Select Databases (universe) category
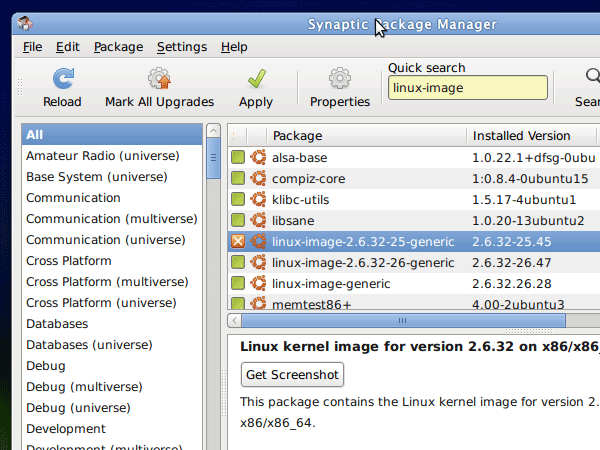The image size is (600, 450). point(112,345)
